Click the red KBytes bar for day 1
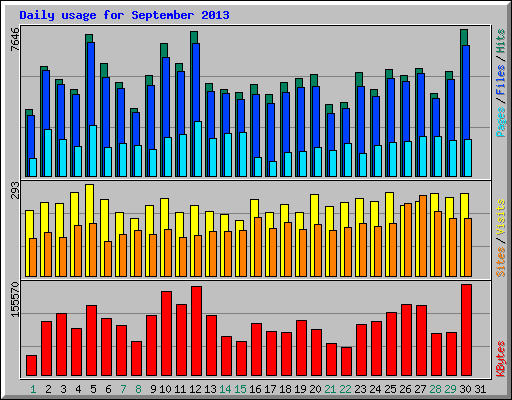The width and height of the screenshot is (512, 400). 31,366
